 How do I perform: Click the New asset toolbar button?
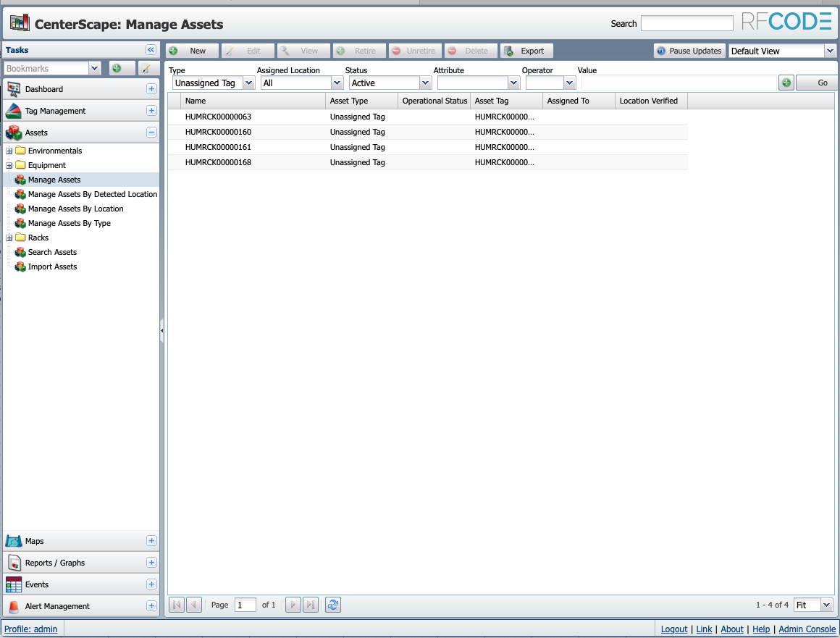point(192,51)
